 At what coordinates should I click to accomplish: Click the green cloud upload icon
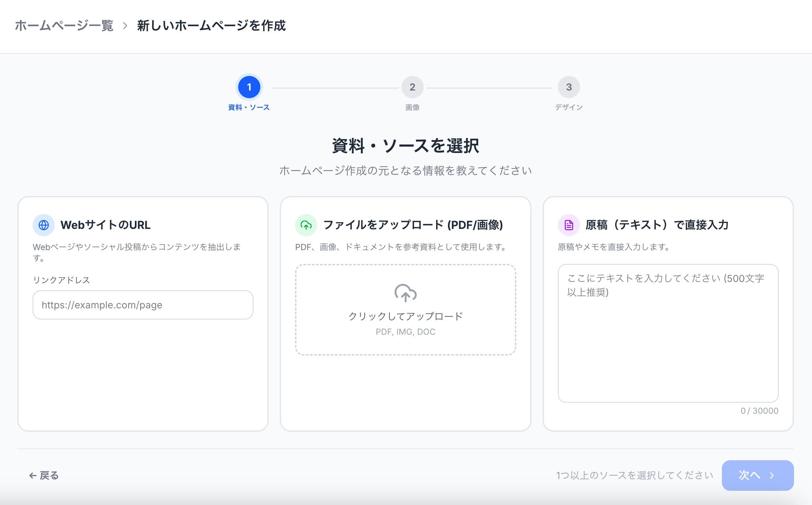coord(306,225)
